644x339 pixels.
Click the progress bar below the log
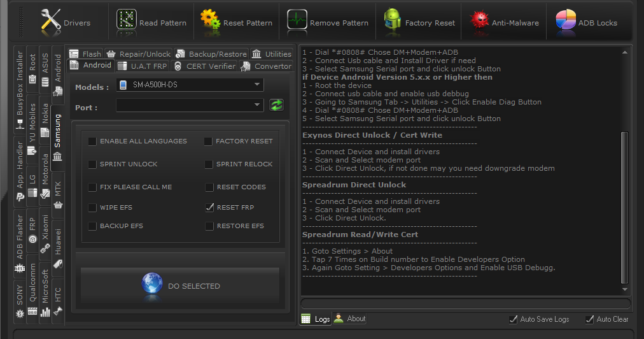click(466, 303)
